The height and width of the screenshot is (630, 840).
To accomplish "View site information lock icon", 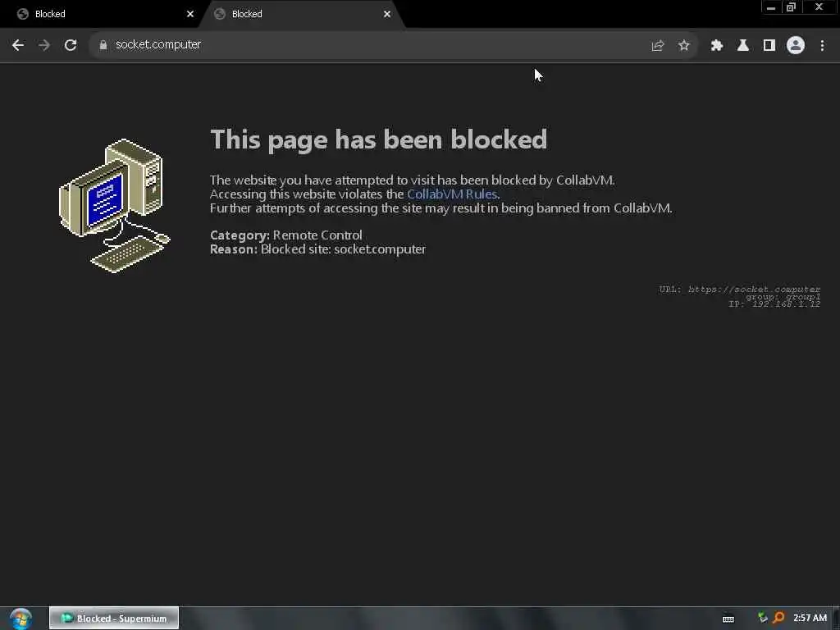I will coord(103,45).
